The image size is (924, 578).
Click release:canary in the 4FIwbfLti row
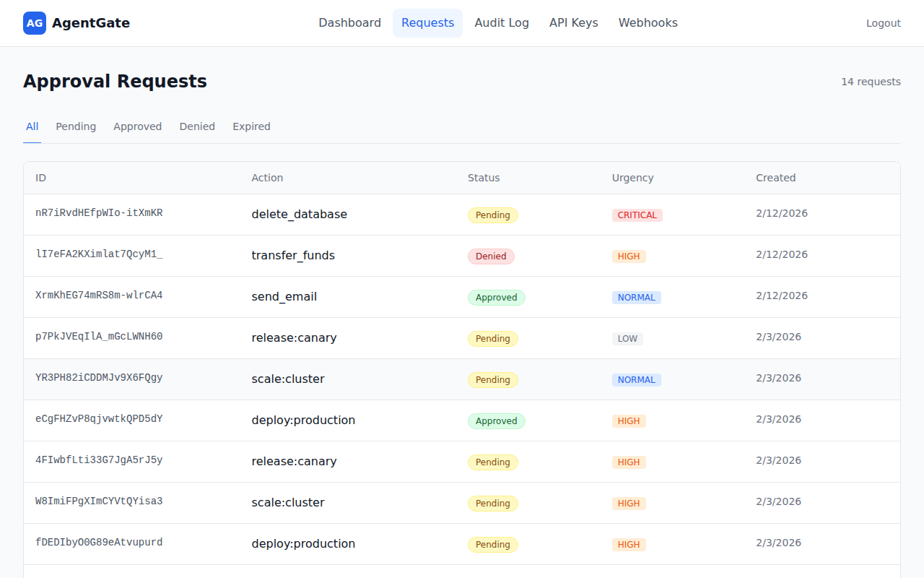click(x=294, y=462)
